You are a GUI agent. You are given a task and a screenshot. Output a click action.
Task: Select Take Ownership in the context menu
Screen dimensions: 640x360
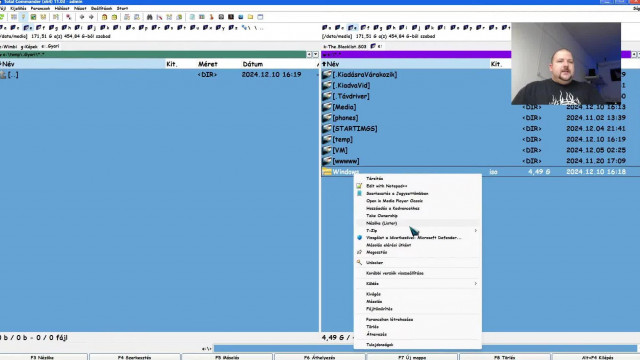pyautogui.click(x=382, y=216)
